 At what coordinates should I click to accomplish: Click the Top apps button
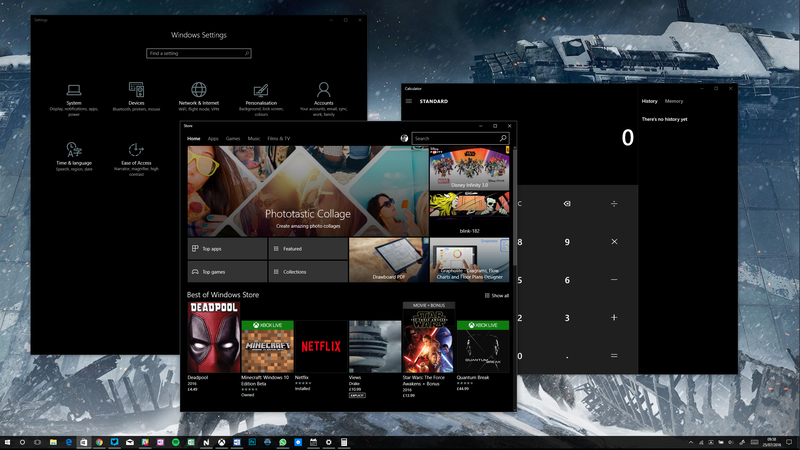point(227,249)
